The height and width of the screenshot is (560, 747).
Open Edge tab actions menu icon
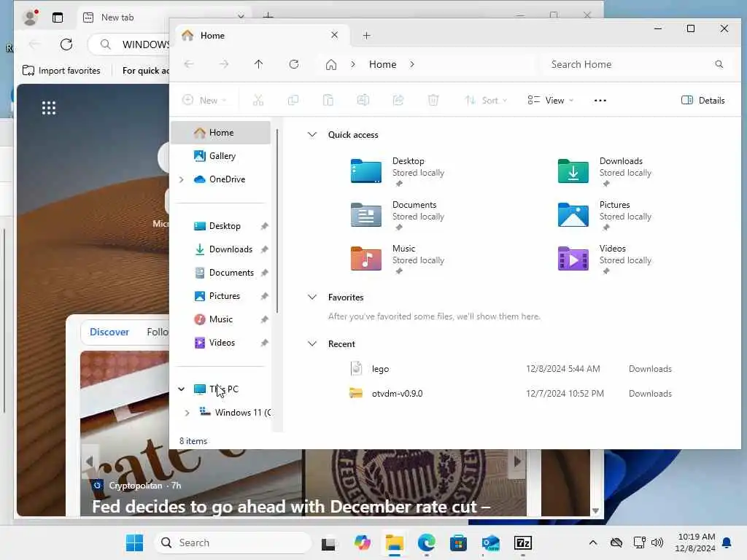pyautogui.click(x=58, y=17)
